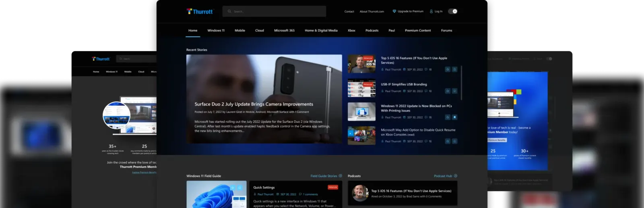Open Microsoft May Add Option headline
The height and width of the screenshot is (208, 644).
click(x=418, y=132)
